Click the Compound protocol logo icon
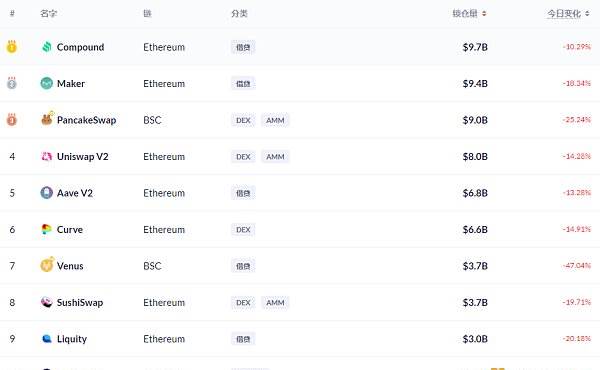Image resolution: width=600 pixels, height=370 pixels. (x=47, y=47)
